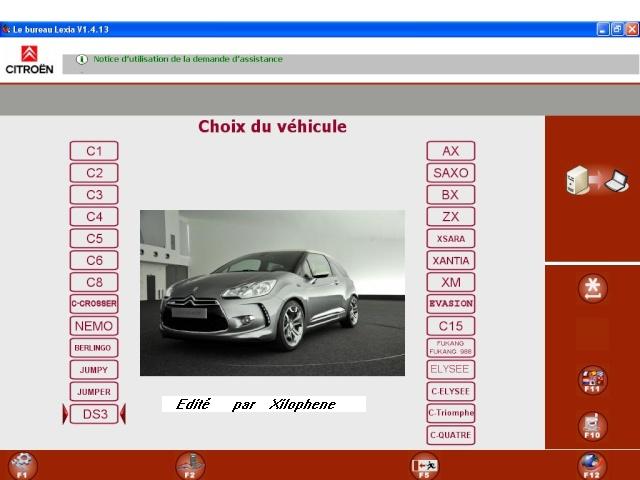Select the C-ELYSEE vehicle
This screenshot has width=640, height=480.
coord(451,392)
